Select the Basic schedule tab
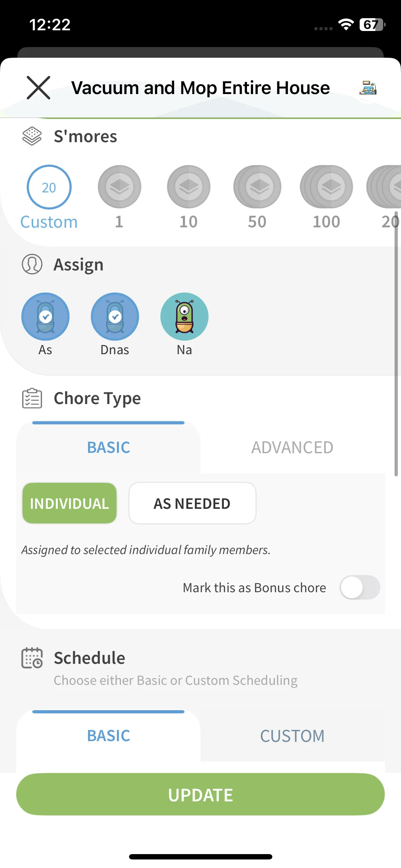The width and height of the screenshot is (401, 868). coord(109,736)
